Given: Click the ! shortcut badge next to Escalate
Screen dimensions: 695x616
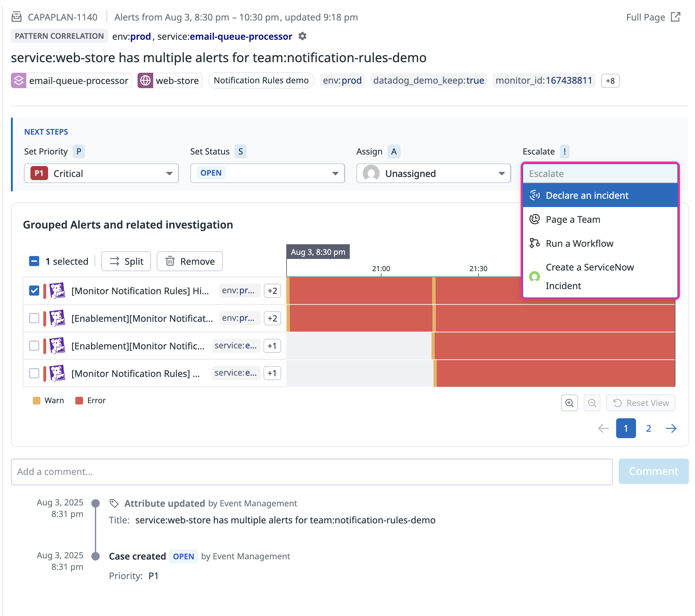Looking at the screenshot, I should coord(565,151).
